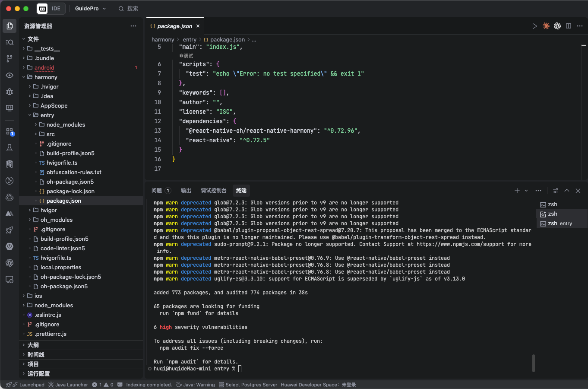Open editor more actions menu
Image resolution: width=588 pixels, height=389 pixels.
[x=580, y=26]
